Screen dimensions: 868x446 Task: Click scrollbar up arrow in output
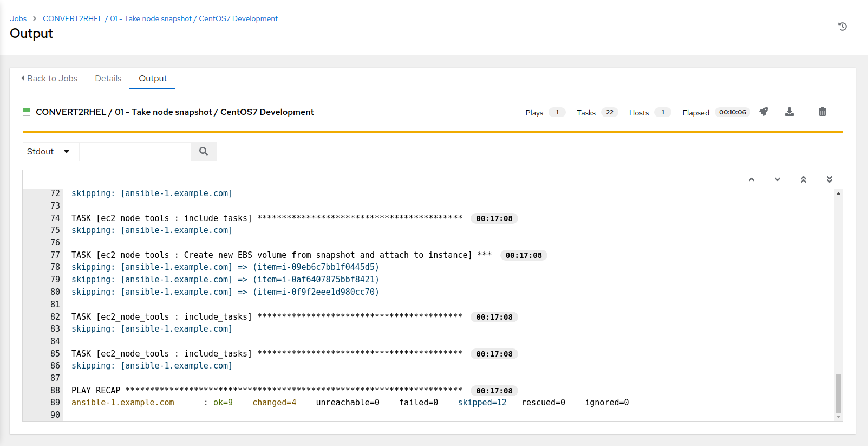[x=838, y=193]
